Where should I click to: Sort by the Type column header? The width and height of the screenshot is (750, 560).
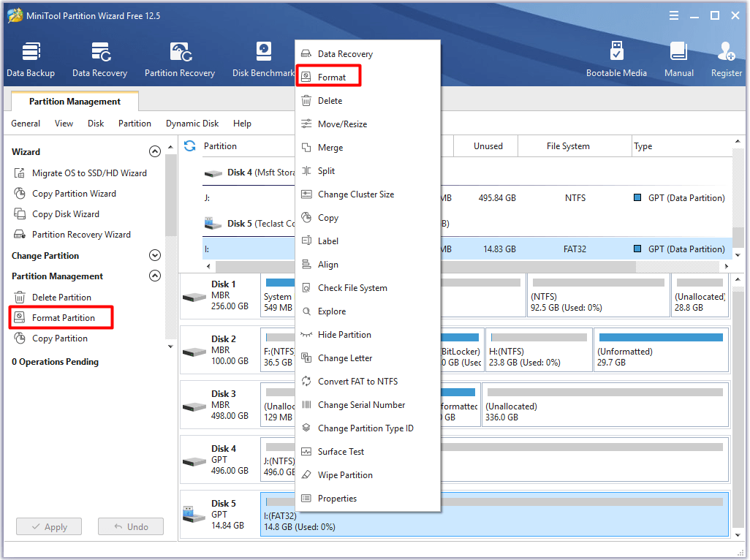point(681,146)
